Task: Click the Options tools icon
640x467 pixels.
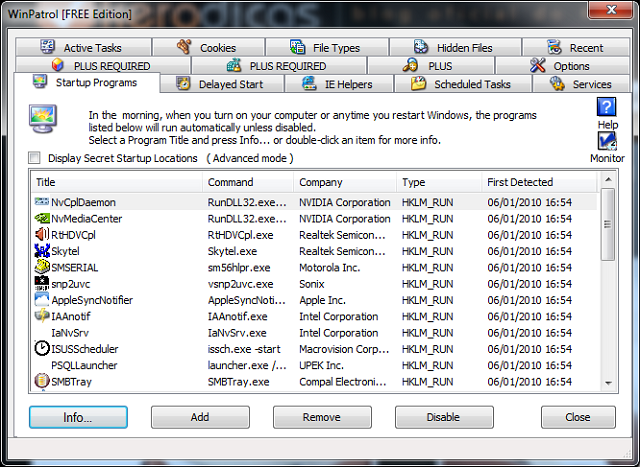Action: (x=538, y=65)
